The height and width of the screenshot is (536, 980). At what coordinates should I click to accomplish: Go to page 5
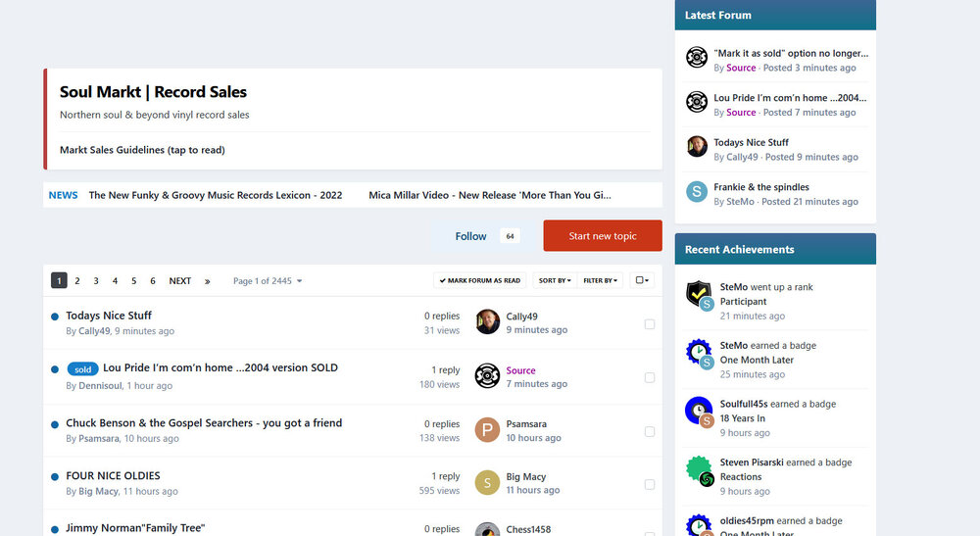point(133,281)
